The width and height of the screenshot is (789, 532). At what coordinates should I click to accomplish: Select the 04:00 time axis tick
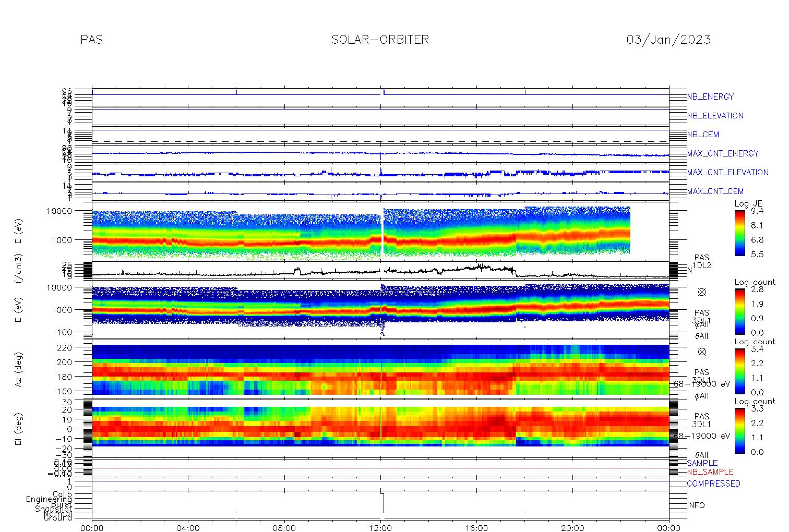coord(188,528)
